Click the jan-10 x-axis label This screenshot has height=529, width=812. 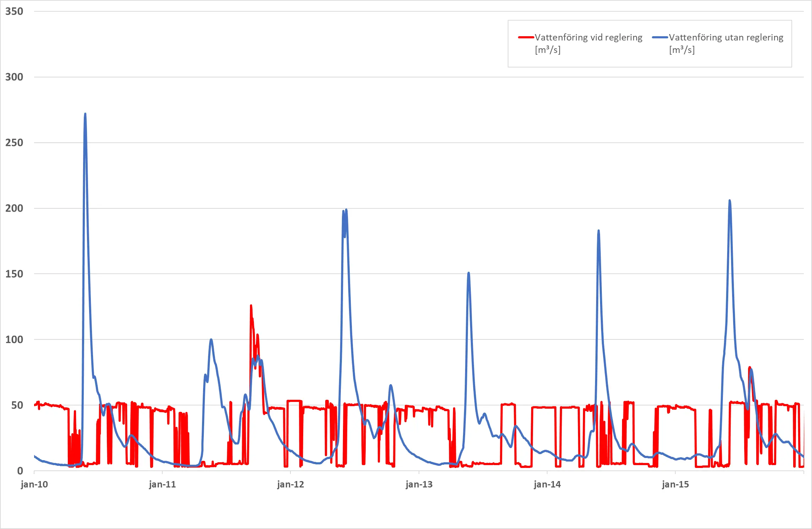pyautogui.click(x=34, y=485)
